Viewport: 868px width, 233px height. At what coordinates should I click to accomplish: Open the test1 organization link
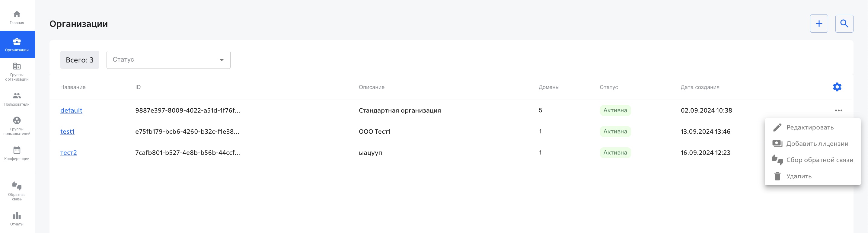[67, 132]
